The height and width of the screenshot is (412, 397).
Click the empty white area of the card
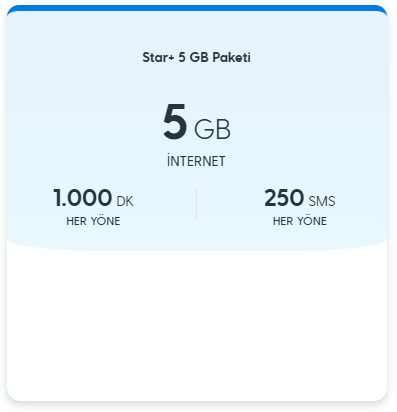[x=197, y=323]
